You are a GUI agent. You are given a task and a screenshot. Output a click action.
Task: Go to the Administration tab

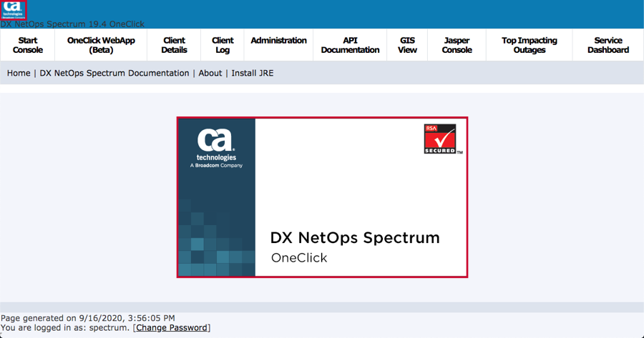pyautogui.click(x=278, y=45)
